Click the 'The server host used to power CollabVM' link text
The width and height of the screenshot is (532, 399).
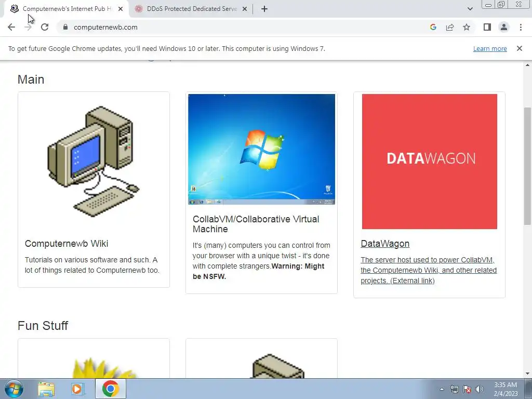point(429,270)
